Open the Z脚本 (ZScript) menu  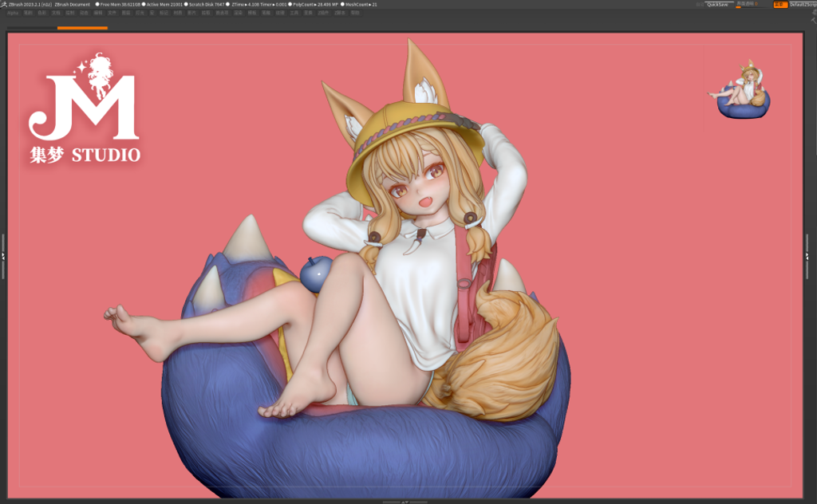pos(340,13)
